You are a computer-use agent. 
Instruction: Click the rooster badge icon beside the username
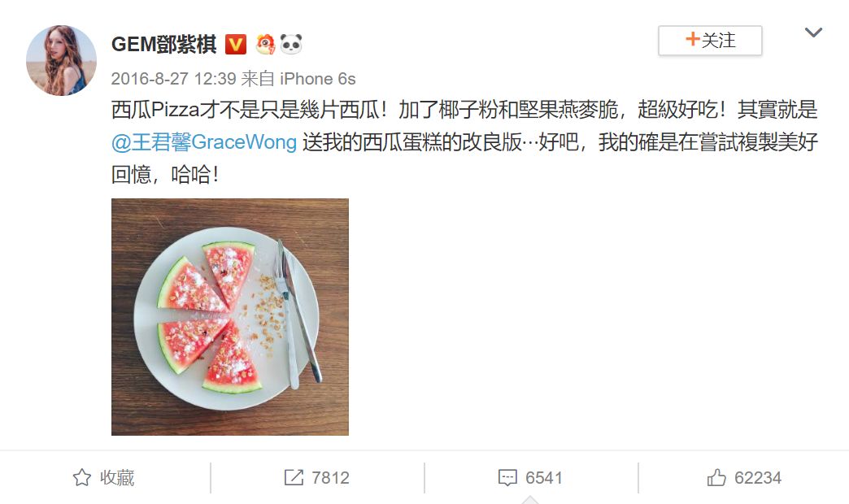(265, 45)
